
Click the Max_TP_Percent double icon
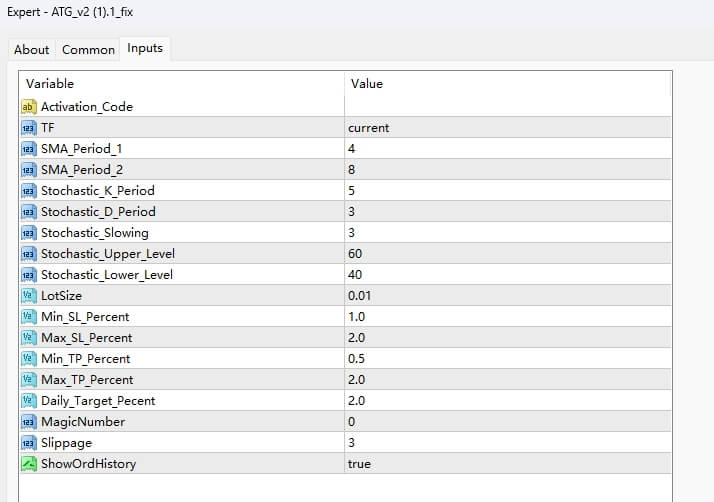(28, 380)
